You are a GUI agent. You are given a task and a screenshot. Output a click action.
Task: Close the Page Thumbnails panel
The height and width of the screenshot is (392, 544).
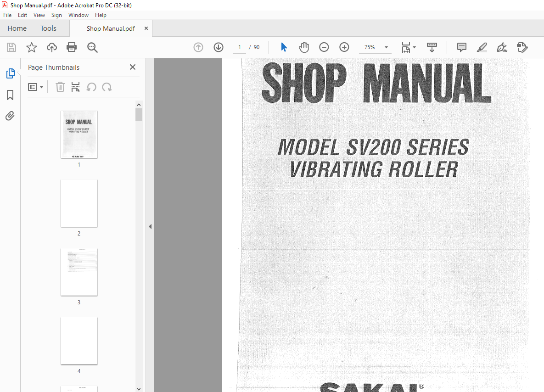133,67
